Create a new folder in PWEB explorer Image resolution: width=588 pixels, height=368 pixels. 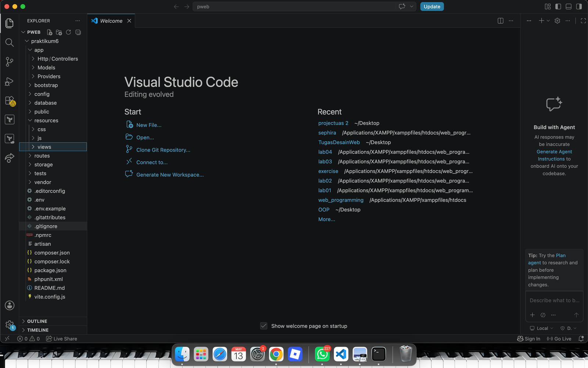pos(59,32)
